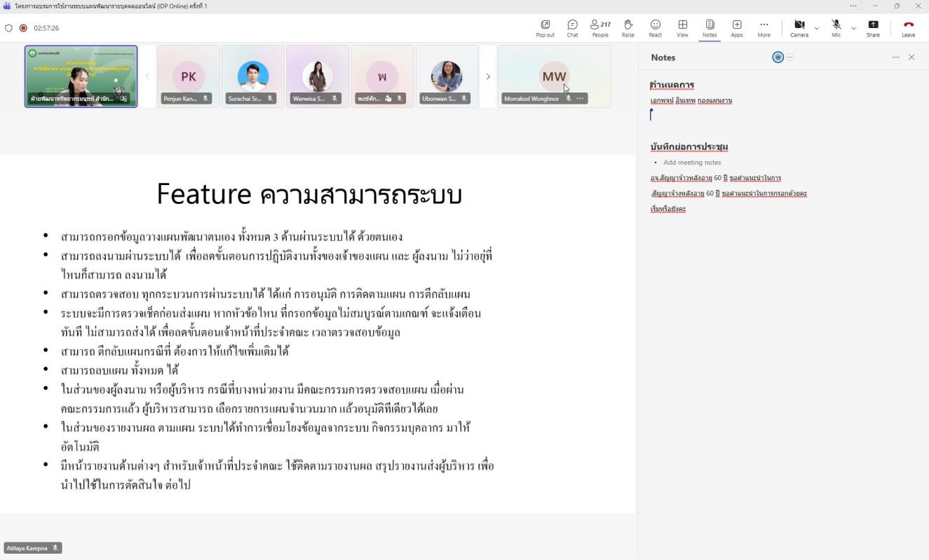The width and height of the screenshot is (929, 560).
Task: Show next participants with right chevron
Action: click(488, 76)
